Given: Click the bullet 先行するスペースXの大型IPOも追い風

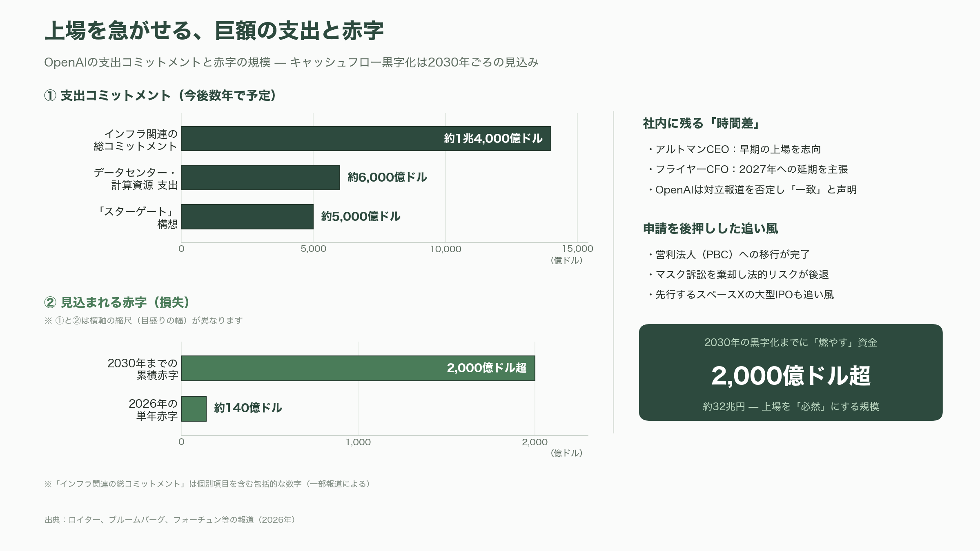Looking at the screenshot, I should click(740, 295).
